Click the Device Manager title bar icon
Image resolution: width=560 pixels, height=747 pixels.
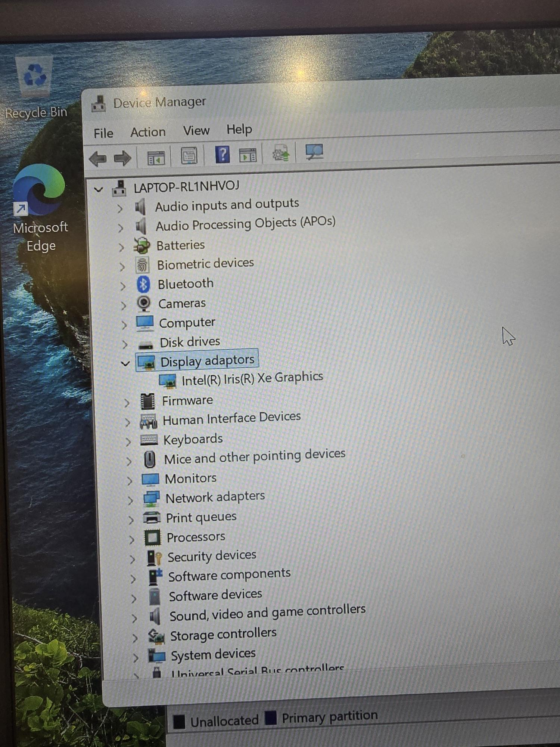(99, 104)
